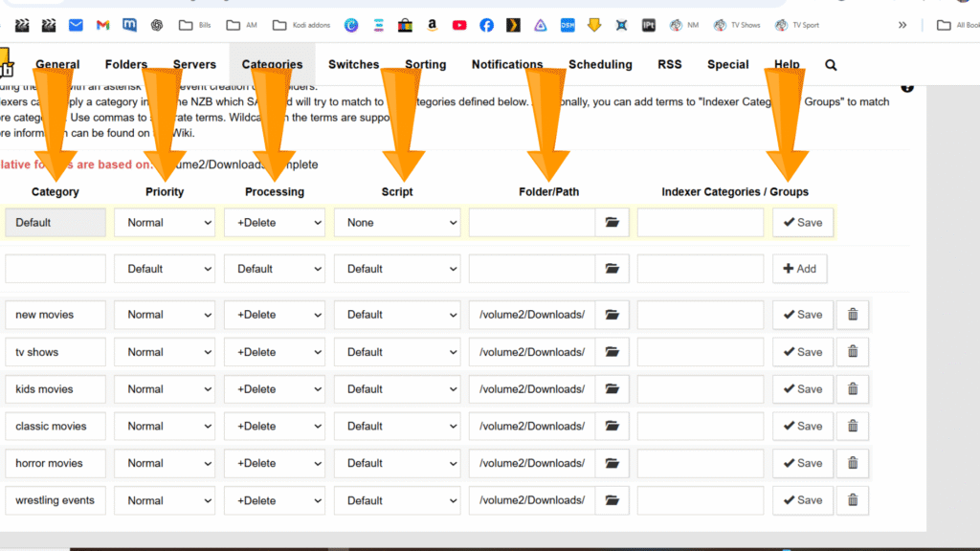Viewport: 980px width, 551px height.
Task: Click the Add button for new category
Action: pyautogui.click(x=800, y=269)
